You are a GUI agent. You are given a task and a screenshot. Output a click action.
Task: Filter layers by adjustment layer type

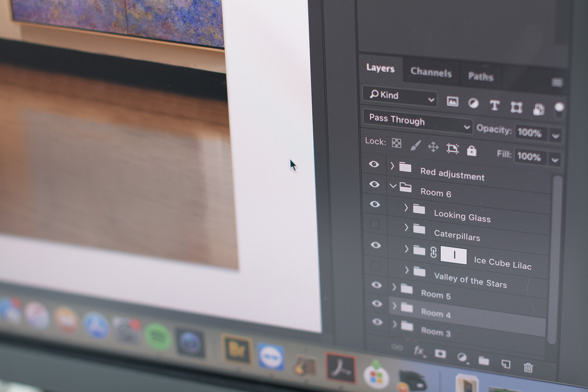[x=473, y=104]
